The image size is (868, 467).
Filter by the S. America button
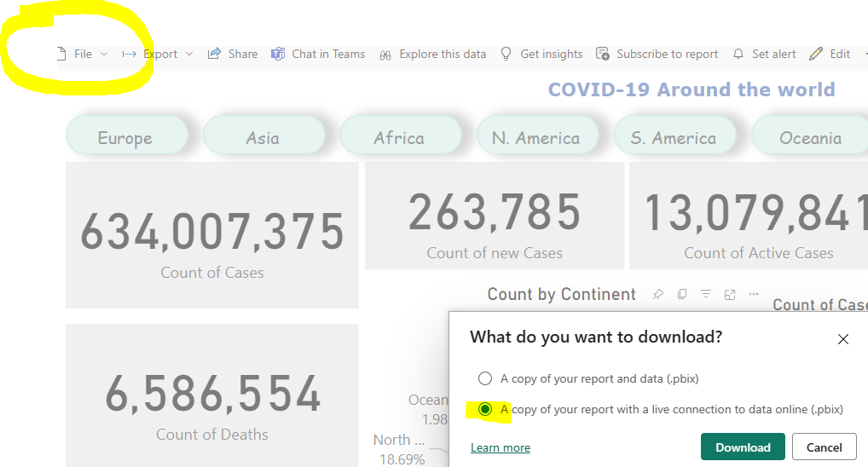(674, 135)
